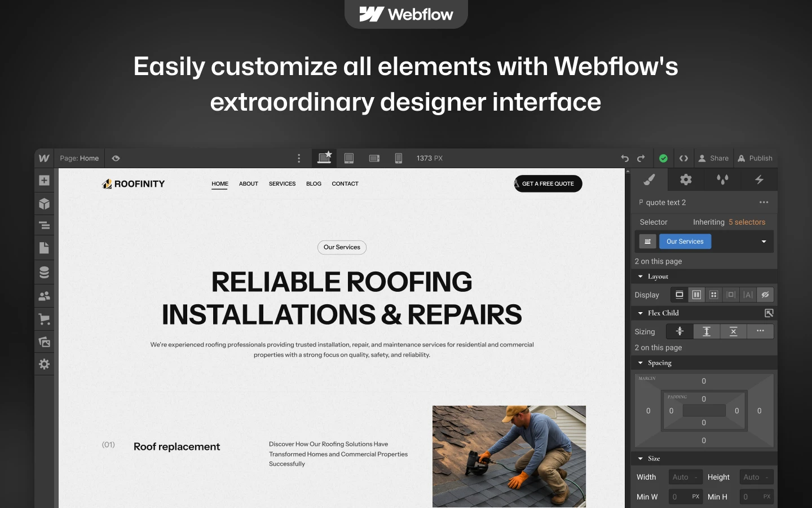Open the Add Elements panel
Screen dimensions: 812x508
[x=45, y=181]
